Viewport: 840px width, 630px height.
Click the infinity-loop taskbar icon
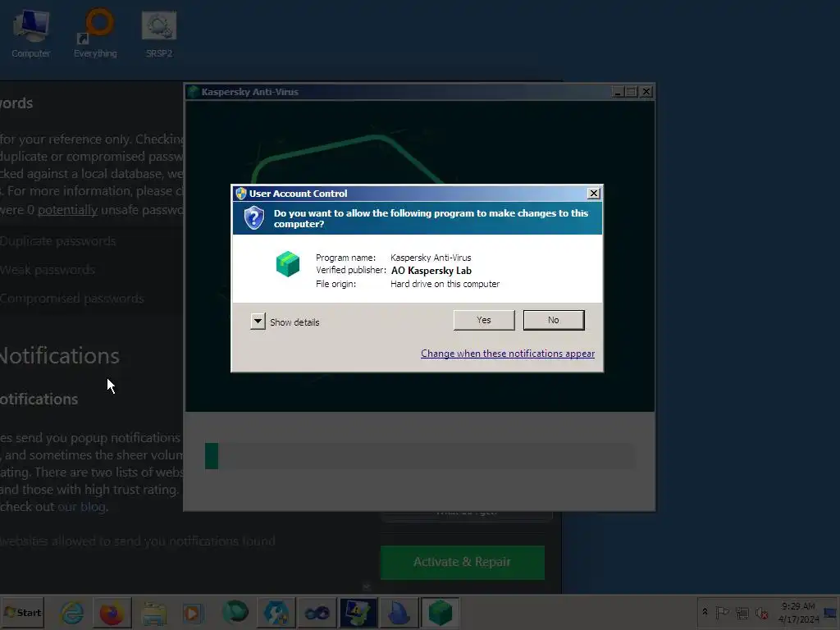[x=317, y=613]
